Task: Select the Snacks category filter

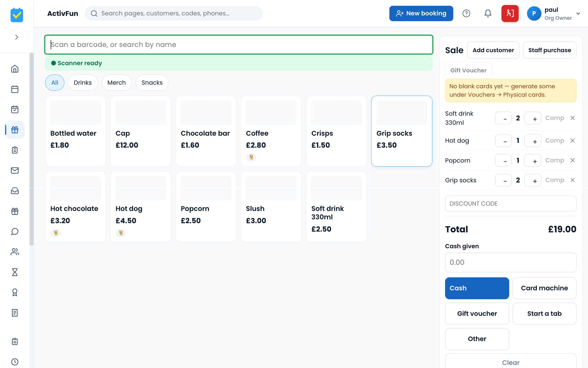Action: click(x=152, y=83)
